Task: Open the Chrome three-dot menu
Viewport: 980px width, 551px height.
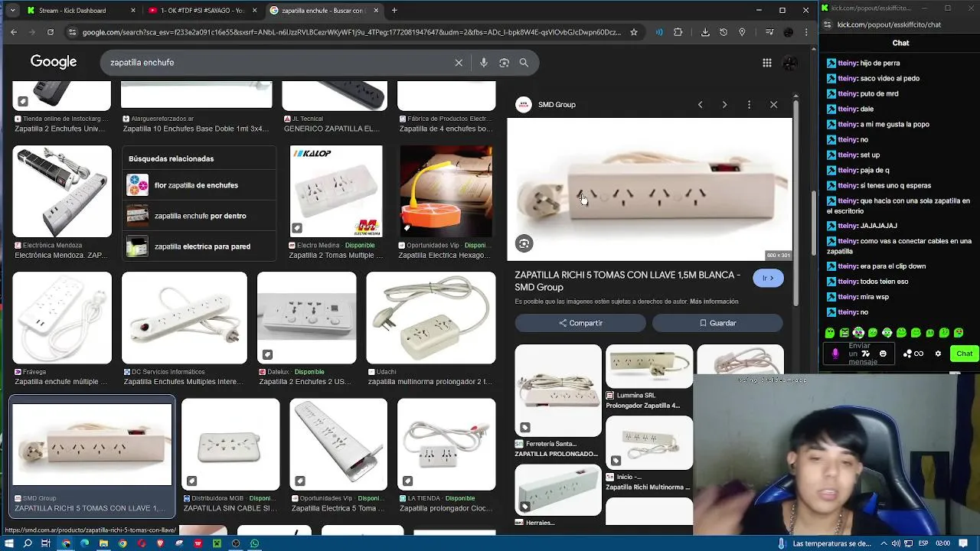Action: pyautogui.click(x=806, y=32)
